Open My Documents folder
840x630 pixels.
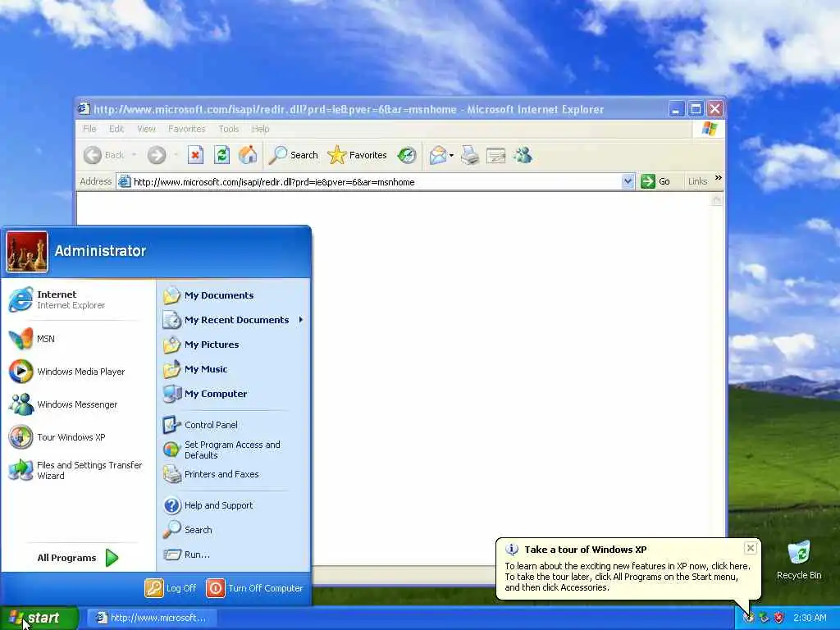tap(234, 295)
